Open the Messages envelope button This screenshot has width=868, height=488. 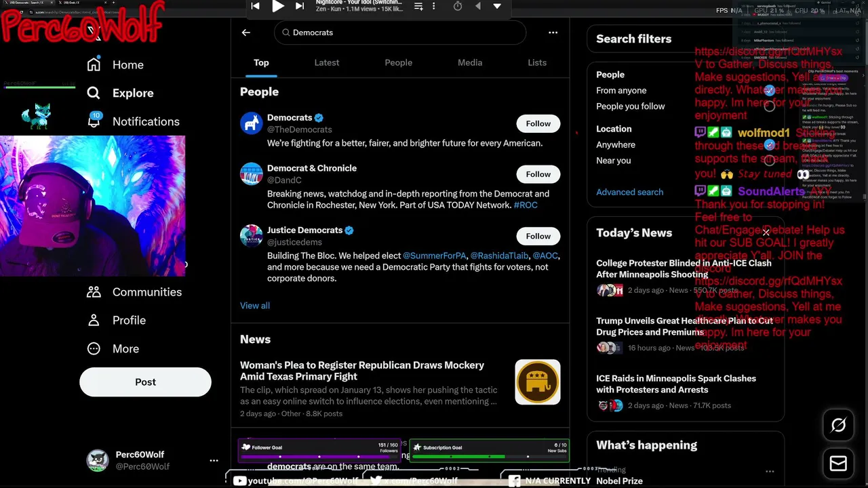coord(838,464)
